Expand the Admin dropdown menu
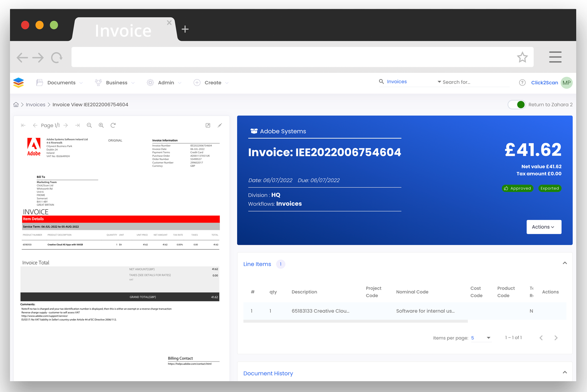The width and height of the screenshot is (587, 392). [165, 82]
